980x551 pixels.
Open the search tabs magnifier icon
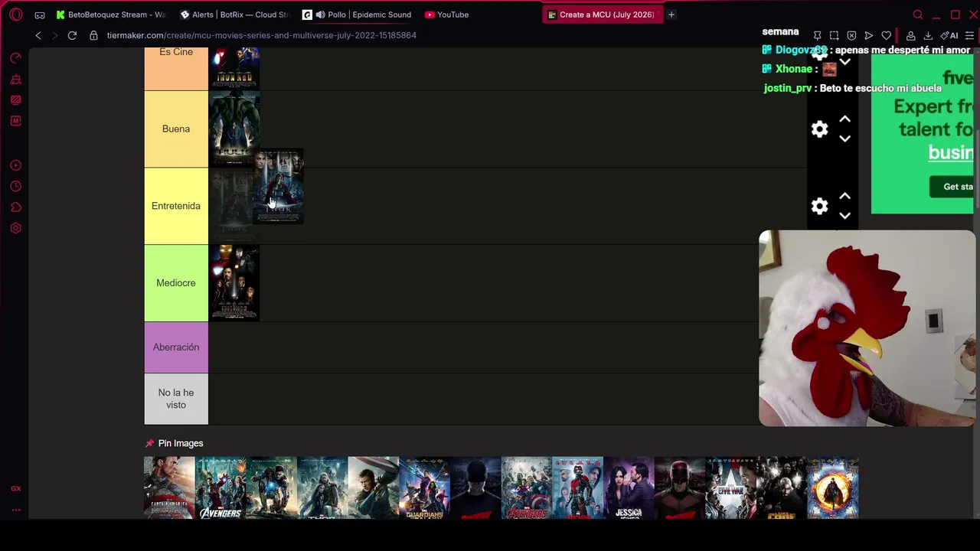918,15
